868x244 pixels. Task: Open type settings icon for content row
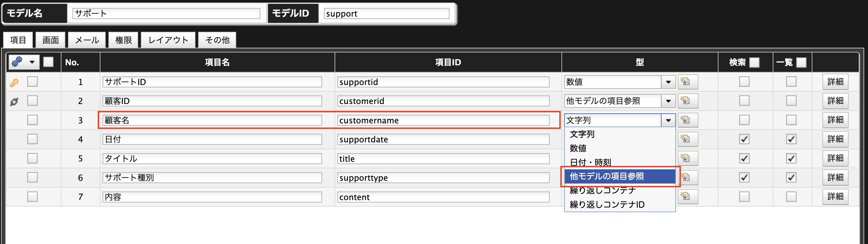[x=688, y=196]
